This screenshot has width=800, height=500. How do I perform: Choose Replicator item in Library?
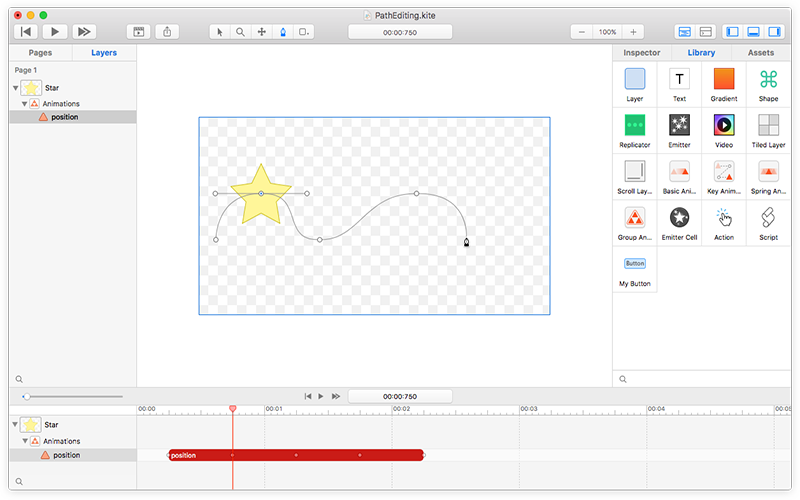point(635,131)
